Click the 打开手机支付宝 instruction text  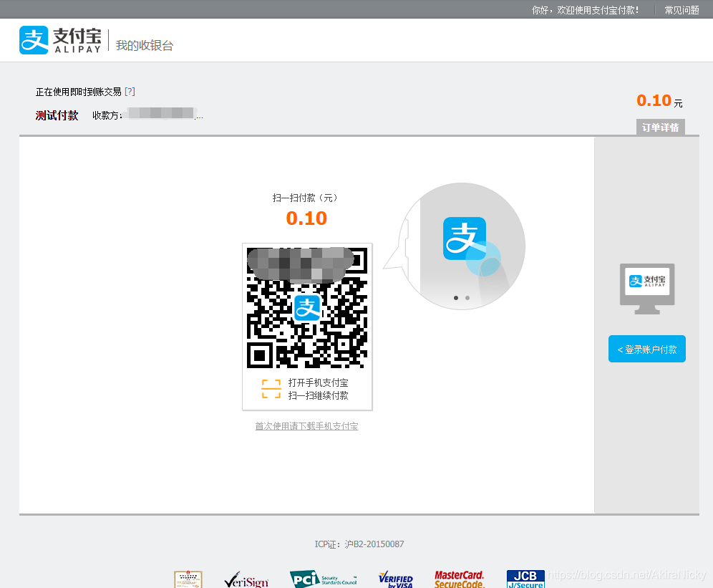pos(318,382)
